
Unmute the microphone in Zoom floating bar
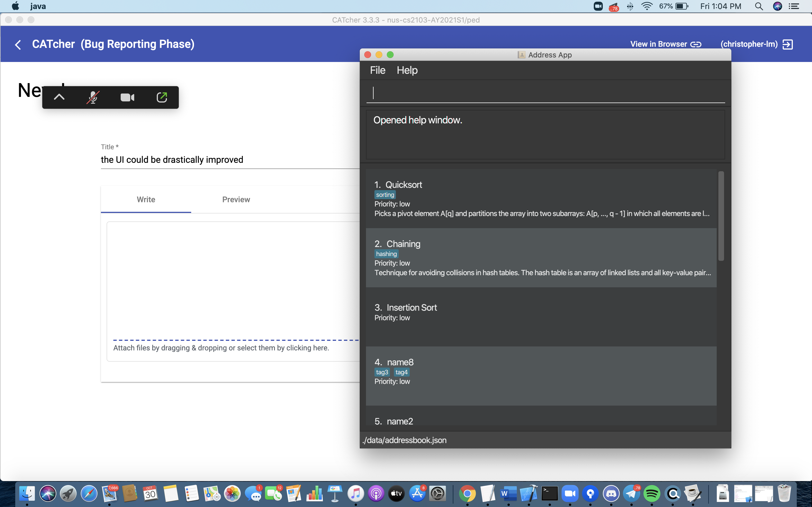pos(92,97)
